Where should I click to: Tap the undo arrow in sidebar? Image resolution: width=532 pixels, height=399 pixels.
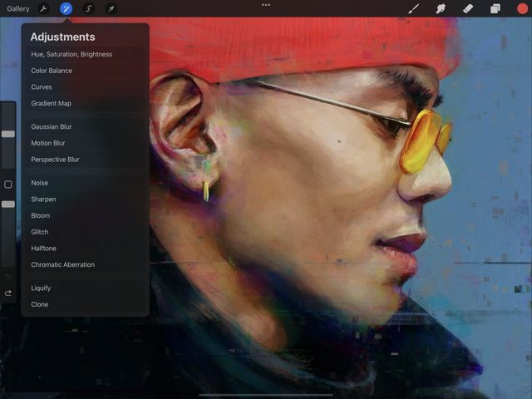[x=8, y=277]
